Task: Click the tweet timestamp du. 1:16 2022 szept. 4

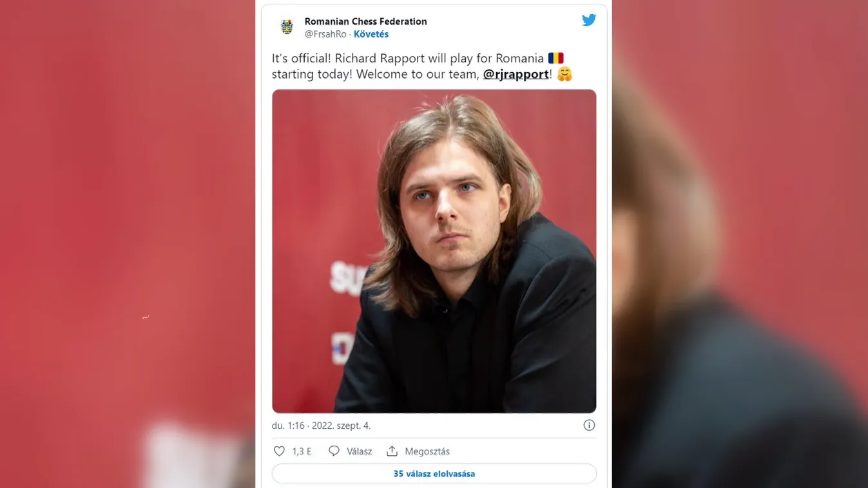Action: pos(320,425)
